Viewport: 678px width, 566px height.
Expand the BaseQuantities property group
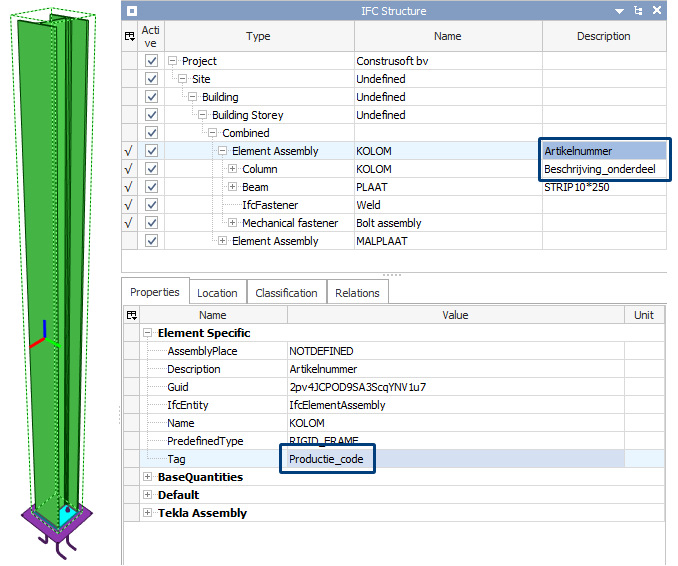(x=148, y=477)
